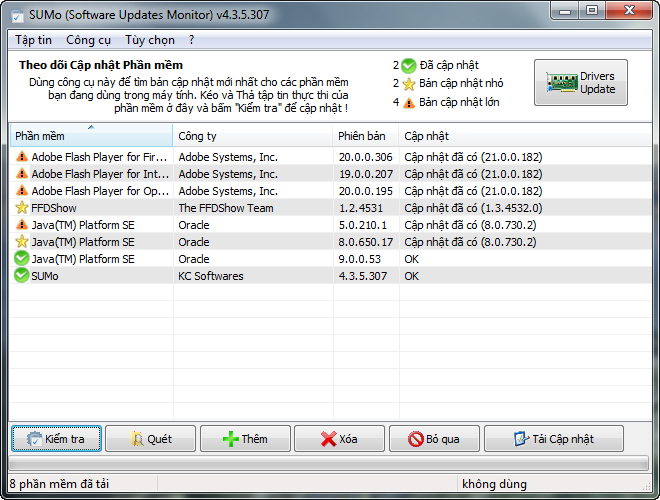This screenshot has height=500, width=660.
Task: Select the Adobe Flash Player for Fir… row
Action: click(x=330, y=157)
